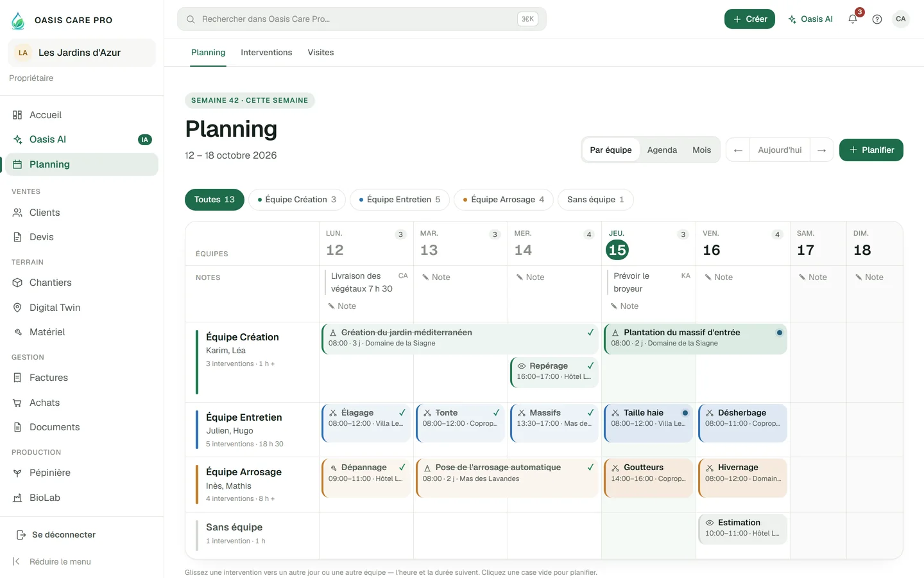Click the Créer button
924x578 pixels.
point(749,19)
